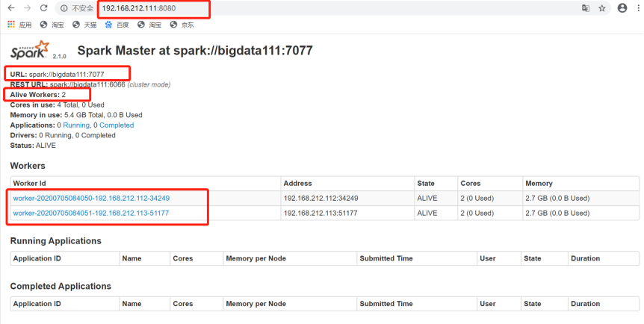Open the translate page icon
Viewport: 644px width, 324px height.
coord(586,8)
